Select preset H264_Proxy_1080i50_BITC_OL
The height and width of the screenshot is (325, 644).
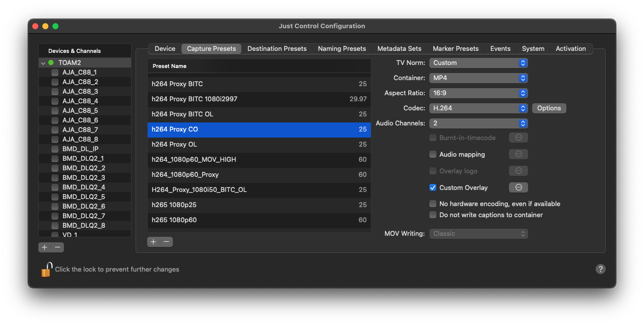point(259,190)
